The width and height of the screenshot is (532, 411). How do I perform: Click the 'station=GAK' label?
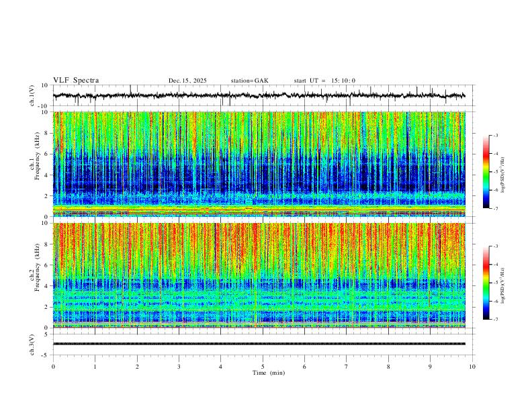[x=249, y=81]
